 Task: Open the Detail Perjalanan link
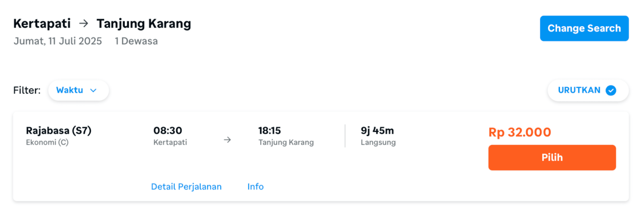point(186,187)
